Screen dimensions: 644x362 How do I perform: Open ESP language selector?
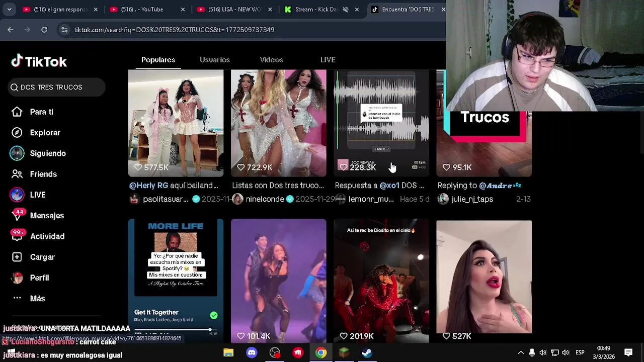(x=580, y=352)
